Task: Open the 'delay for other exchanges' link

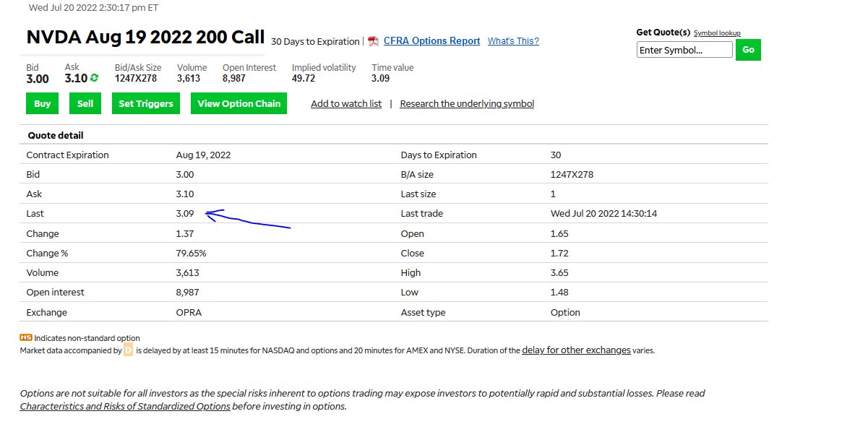Action: point(576,350)
